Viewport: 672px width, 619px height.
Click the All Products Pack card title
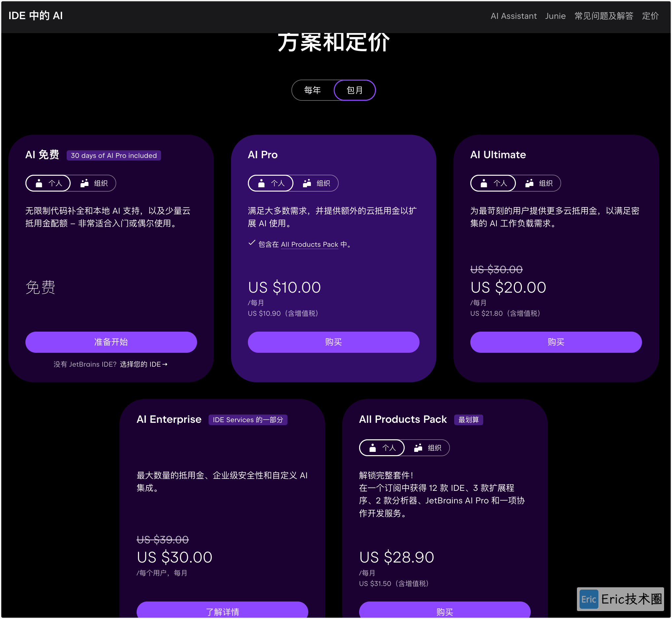[403, 419]
